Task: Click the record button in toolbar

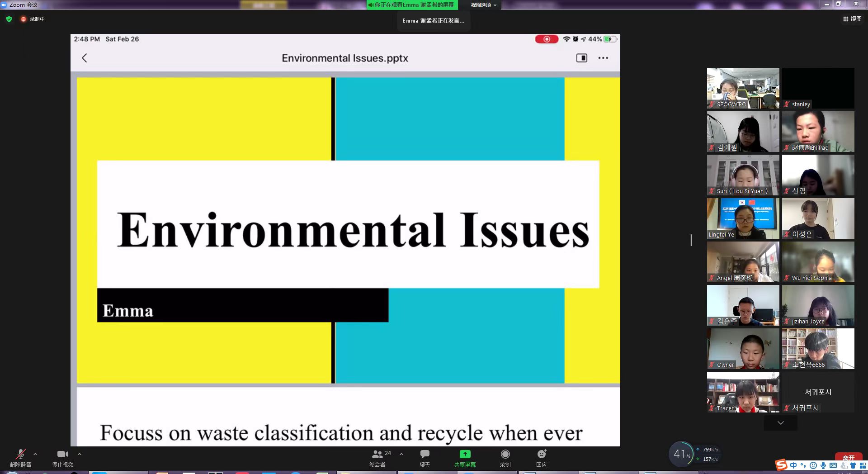Action: (505, 458)
